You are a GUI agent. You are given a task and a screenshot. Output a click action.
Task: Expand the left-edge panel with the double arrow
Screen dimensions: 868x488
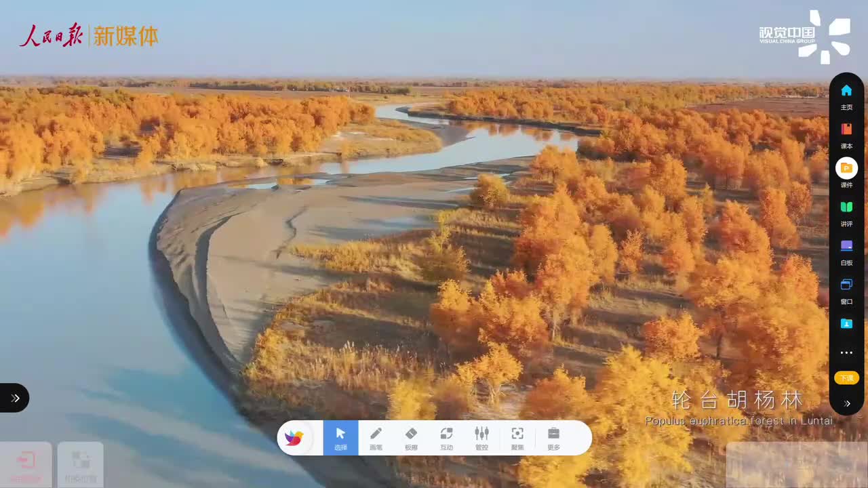pos(14,398)
